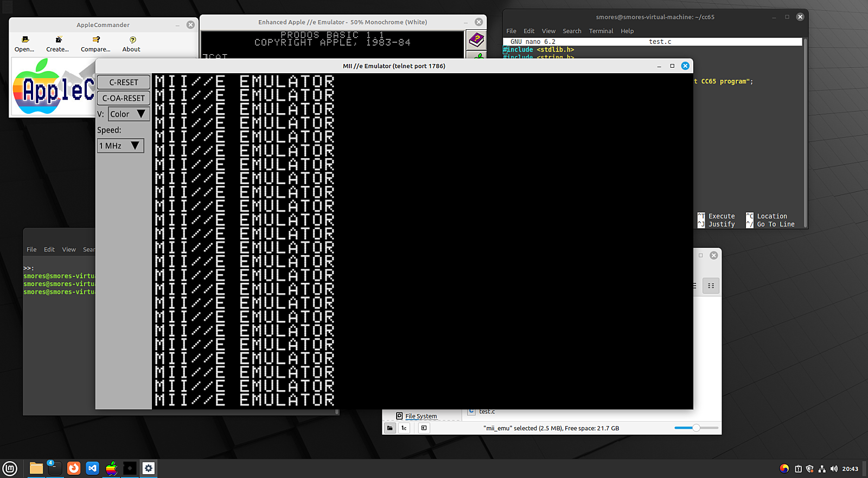Open Search menu in the cc65 terminal
Image resolution: width=868 pixels, height=478 pixels.
(572, 31)
